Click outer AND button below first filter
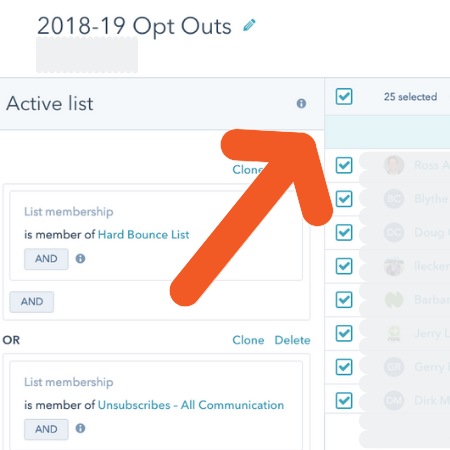Image resolution: width=450 pixels, height=450 pixels. pos(32,302)
